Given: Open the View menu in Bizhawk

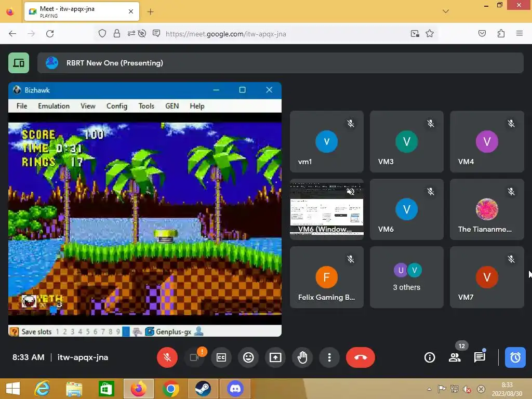Looking at the screenshot, I should 88,106.
